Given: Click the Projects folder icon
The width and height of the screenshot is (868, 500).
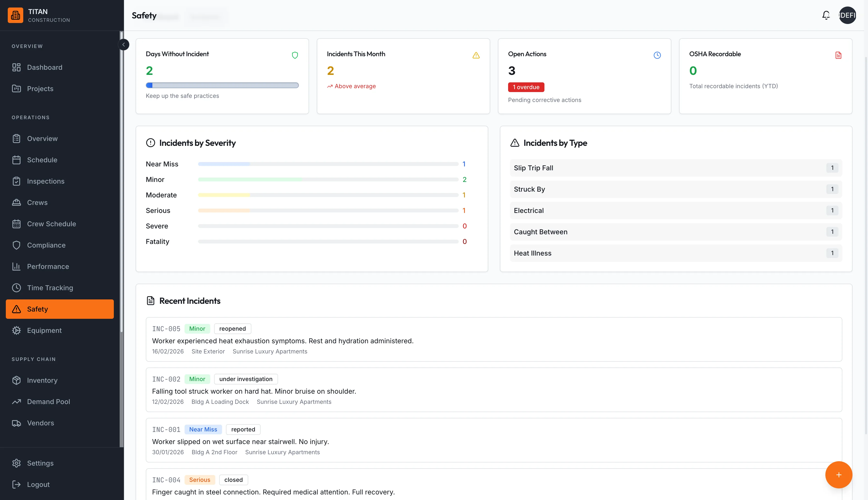Looking at the screenshot, I should 16,89.
